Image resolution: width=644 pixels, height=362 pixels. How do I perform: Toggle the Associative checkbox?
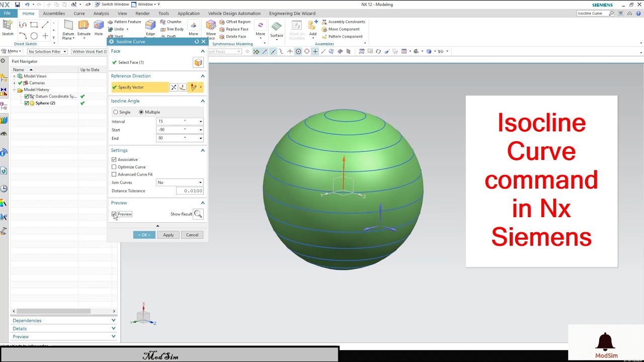pyautogui.click(x=114, y=159)
